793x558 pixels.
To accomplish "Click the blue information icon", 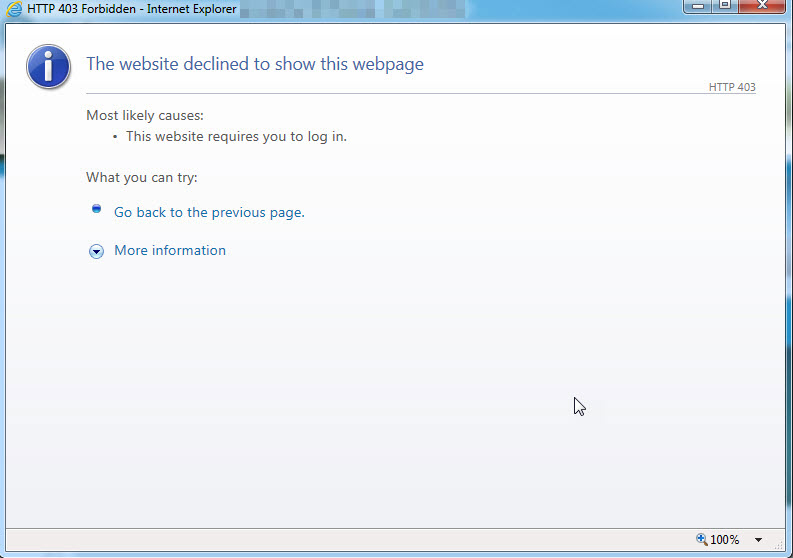I will click(49, 66).
